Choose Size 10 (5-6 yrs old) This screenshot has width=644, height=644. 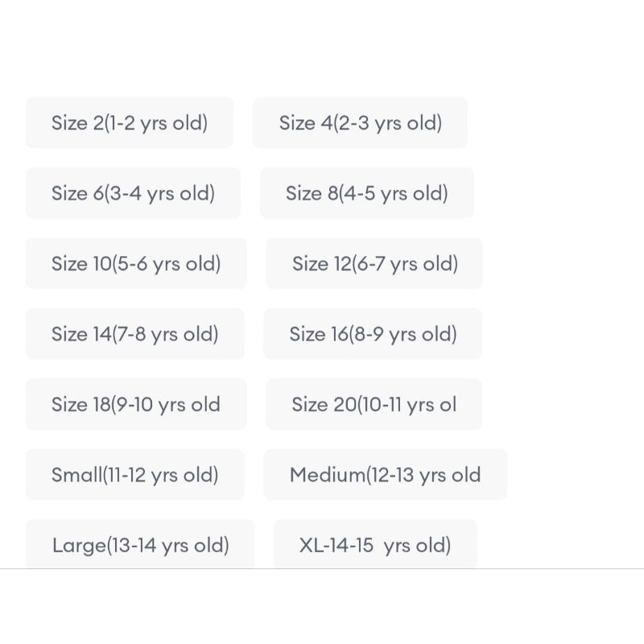pyautogui.click(x=136, y=264)
